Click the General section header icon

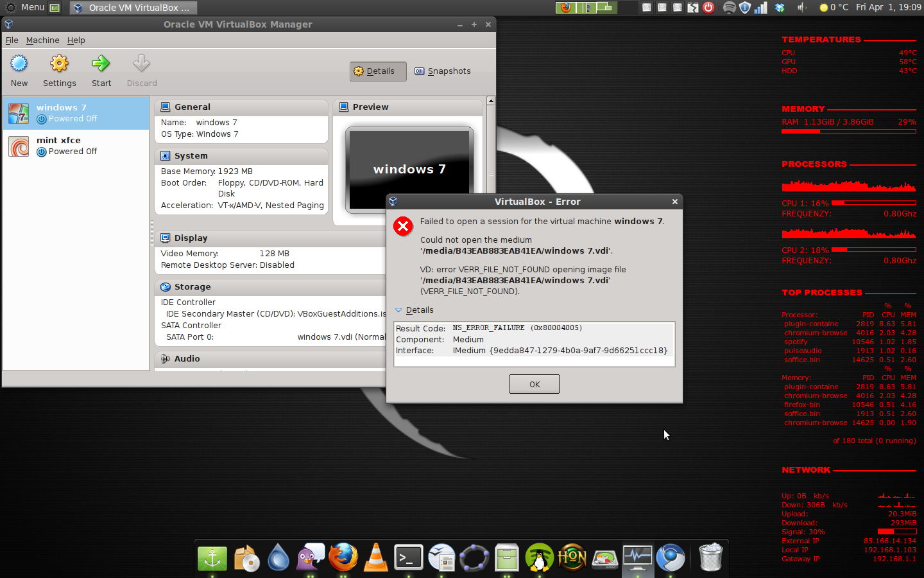[x=166, y=107]
